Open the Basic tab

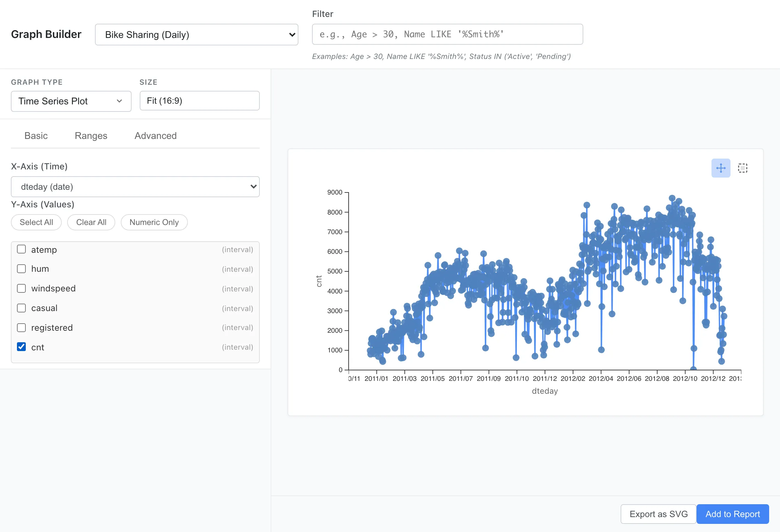click(36, 136)
